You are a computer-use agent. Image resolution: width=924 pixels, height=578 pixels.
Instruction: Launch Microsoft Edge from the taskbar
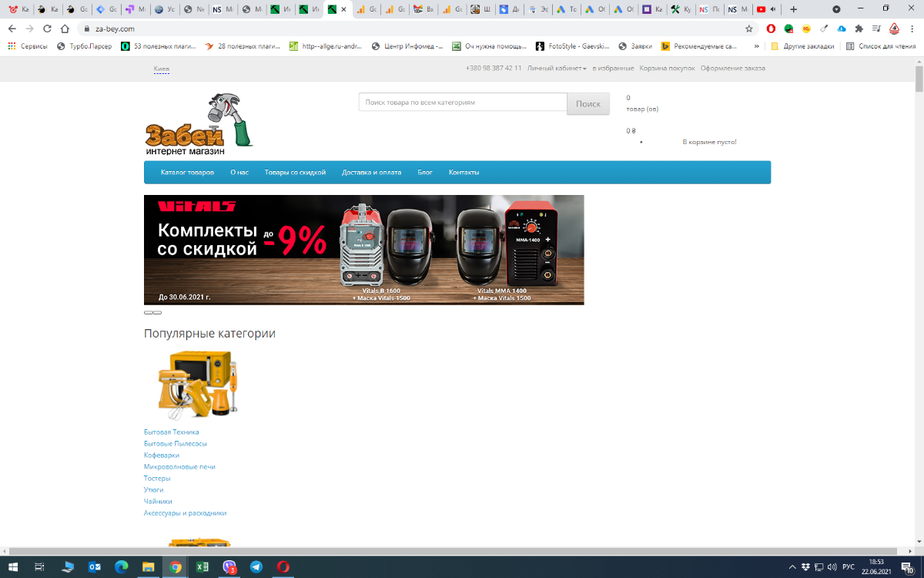click(x=122, y=566)
